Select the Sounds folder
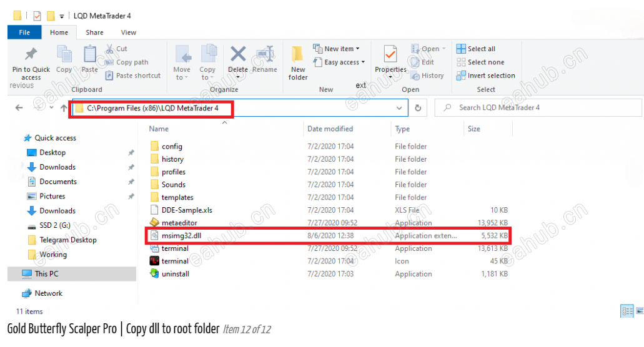 click(x=168, y=185)
